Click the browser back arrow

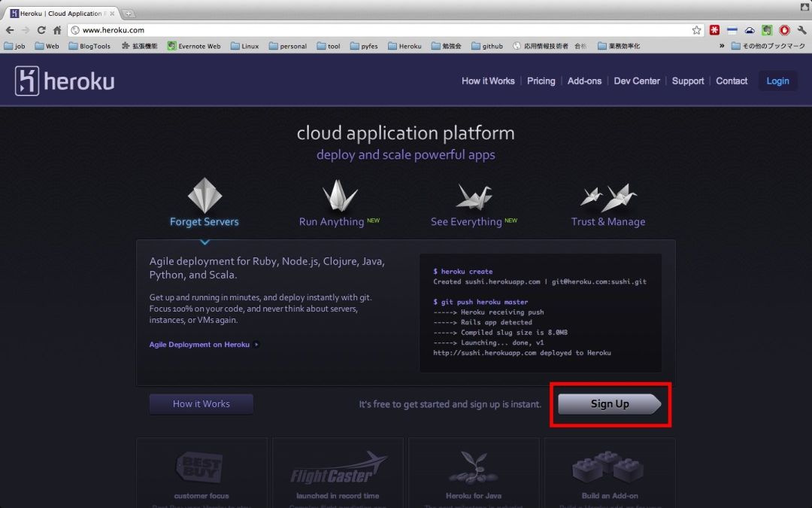point(10,30)
